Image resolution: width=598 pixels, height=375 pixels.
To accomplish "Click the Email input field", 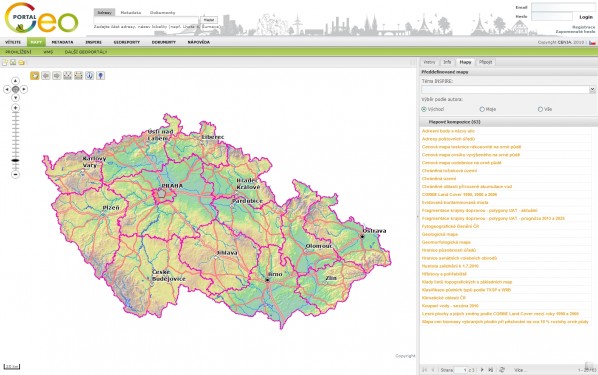I will (x=564, y=7).
